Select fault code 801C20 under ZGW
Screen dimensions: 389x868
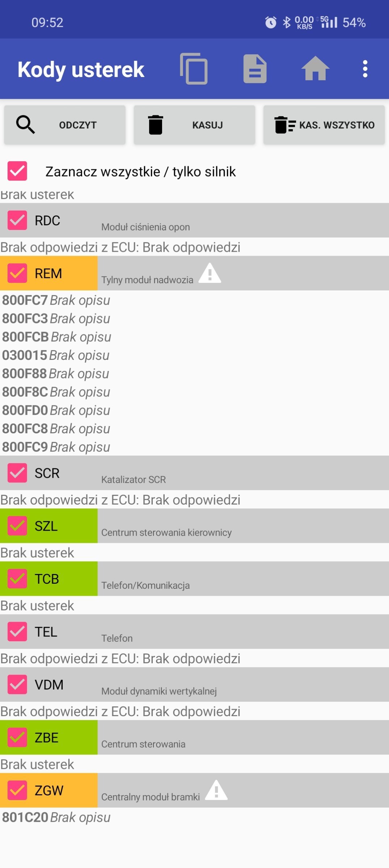(56, 817)
